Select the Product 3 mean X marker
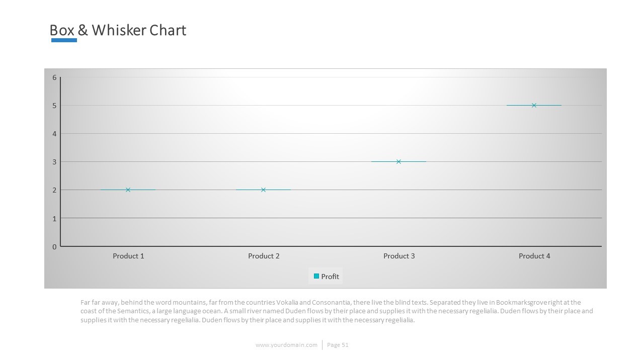Screen dimensions: 644x362 point(398,161)
